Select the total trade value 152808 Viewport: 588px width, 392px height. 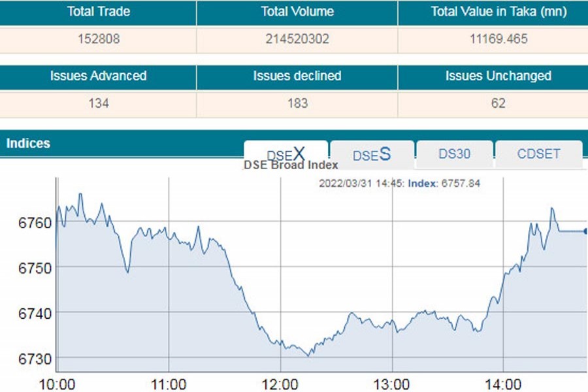click(98, 39)
